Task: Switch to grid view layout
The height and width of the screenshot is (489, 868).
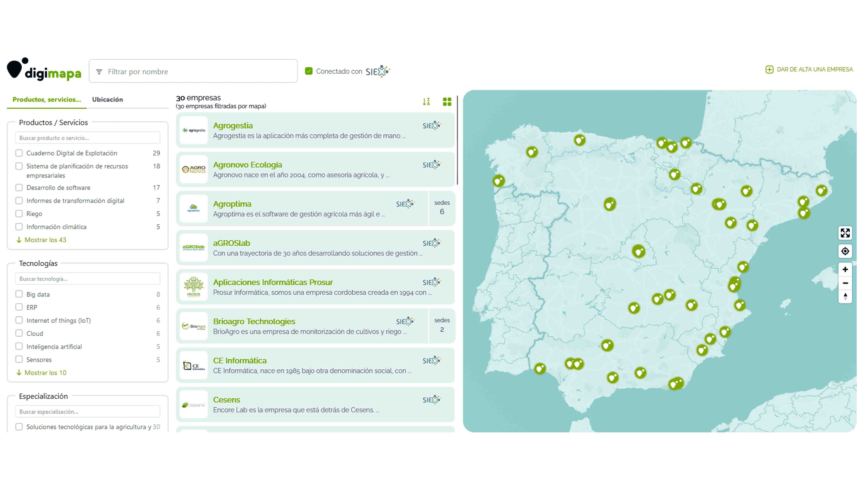Action: click(x=447, y=102)
